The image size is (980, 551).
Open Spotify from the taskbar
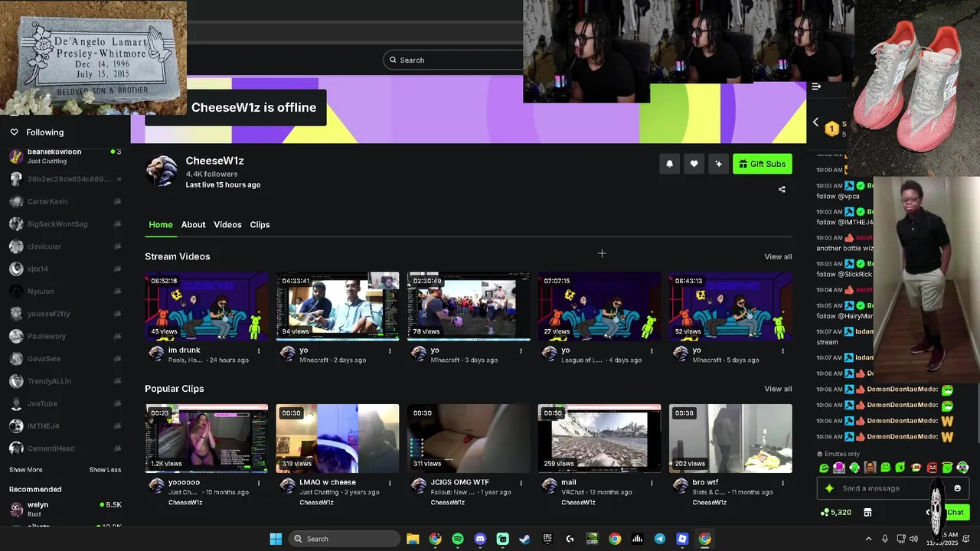tap(458, 539)
